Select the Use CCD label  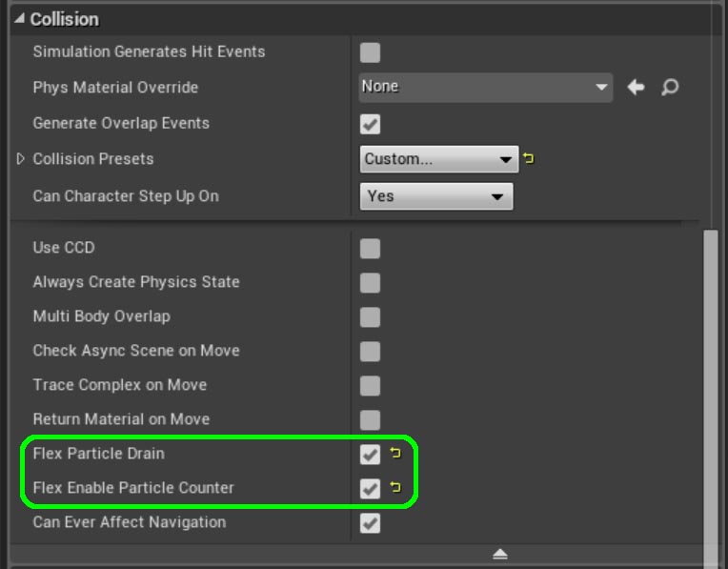click(x=64, y=247)
